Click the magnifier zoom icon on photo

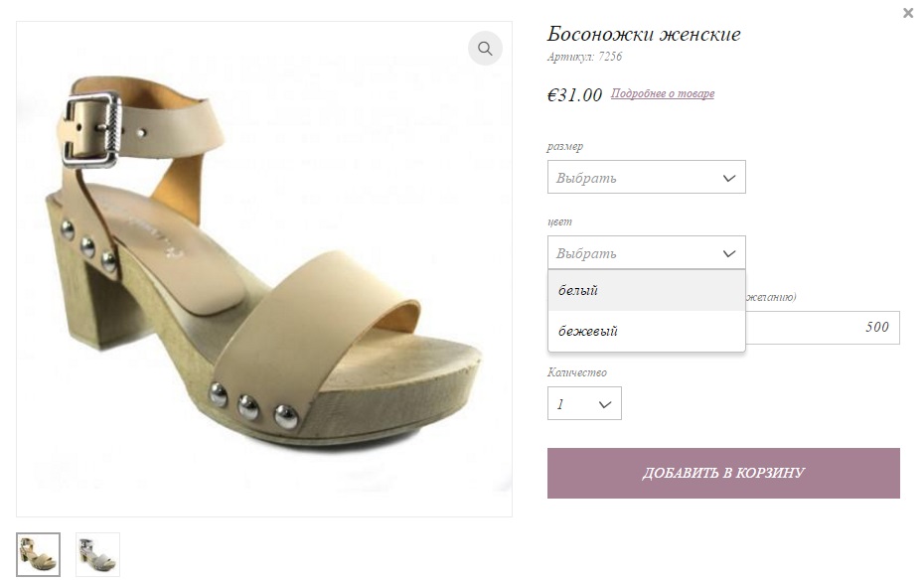coord(485,48)
